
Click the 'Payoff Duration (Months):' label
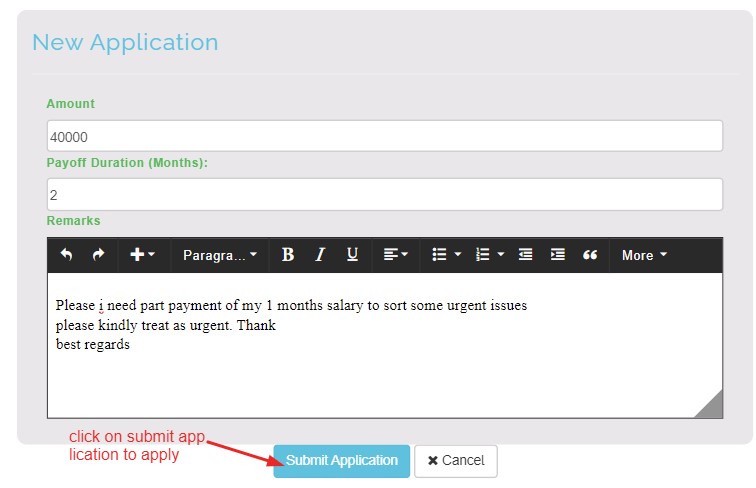point(127,163)
